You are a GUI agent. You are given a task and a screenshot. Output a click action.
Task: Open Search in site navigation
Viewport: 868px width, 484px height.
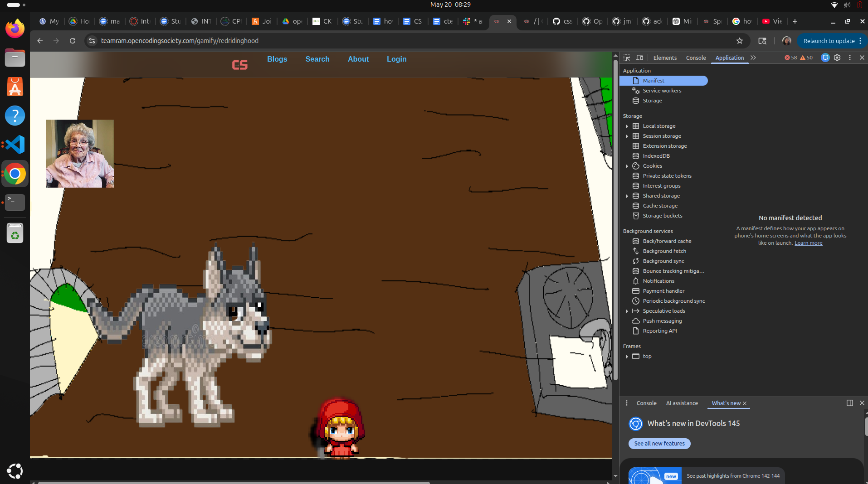(317, 59)
